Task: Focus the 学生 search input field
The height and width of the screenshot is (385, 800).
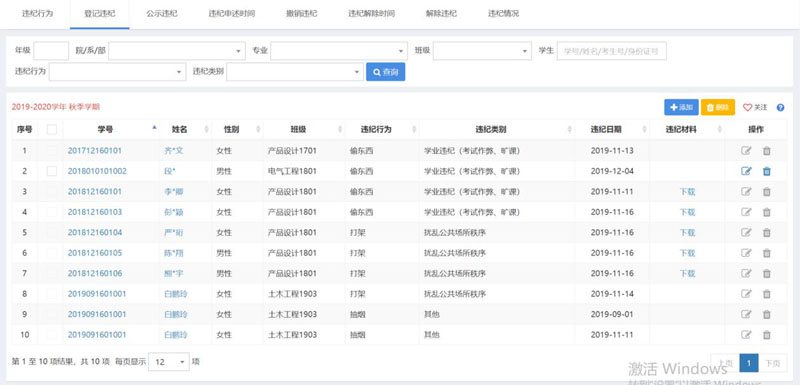Action: tap(612, 51)
